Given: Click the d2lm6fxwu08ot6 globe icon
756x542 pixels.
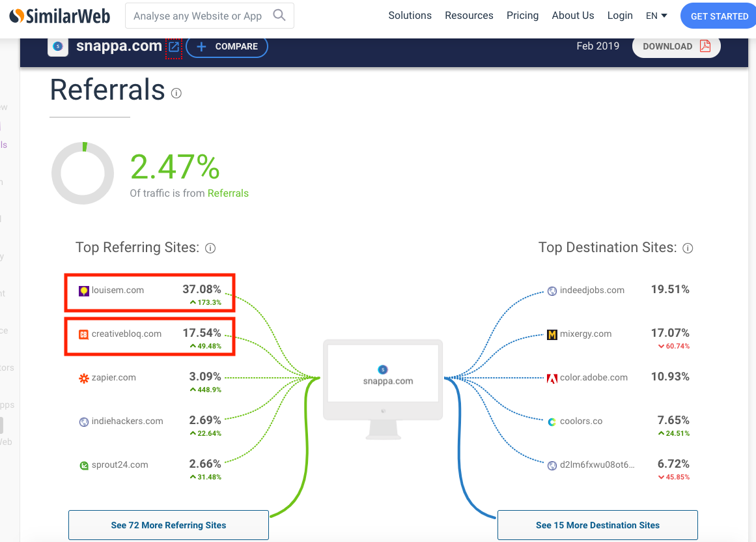Looking at the screenshot, I should (x=552, y=465).
